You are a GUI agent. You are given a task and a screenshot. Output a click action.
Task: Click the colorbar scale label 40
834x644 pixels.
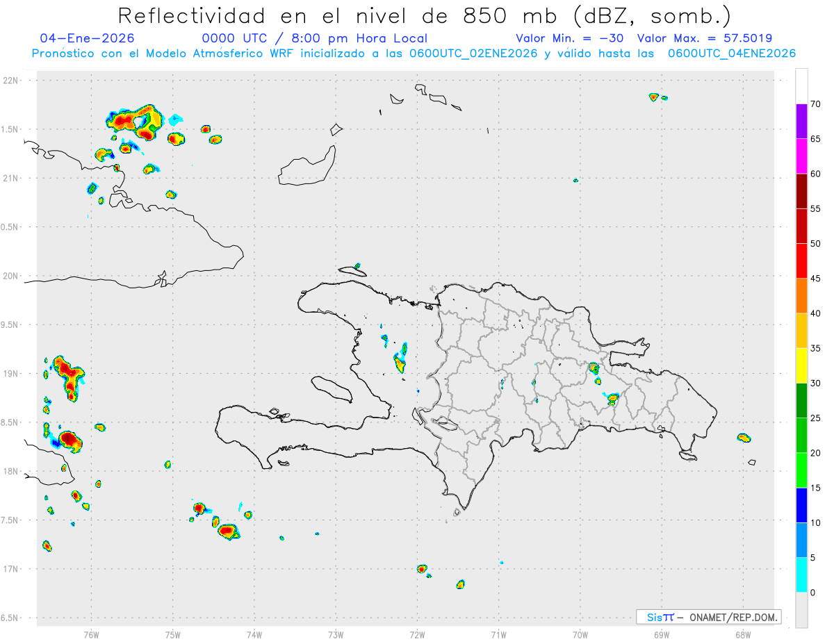coord(815,313)
